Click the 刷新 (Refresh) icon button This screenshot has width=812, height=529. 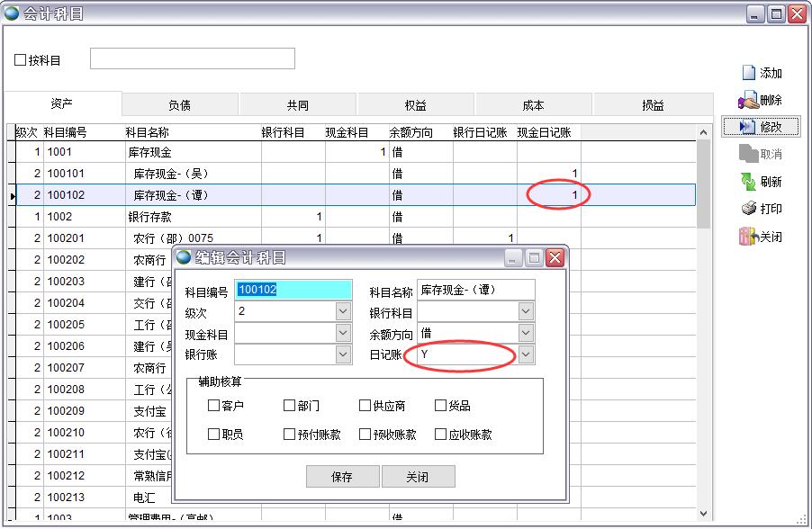[x=748, y=182]
